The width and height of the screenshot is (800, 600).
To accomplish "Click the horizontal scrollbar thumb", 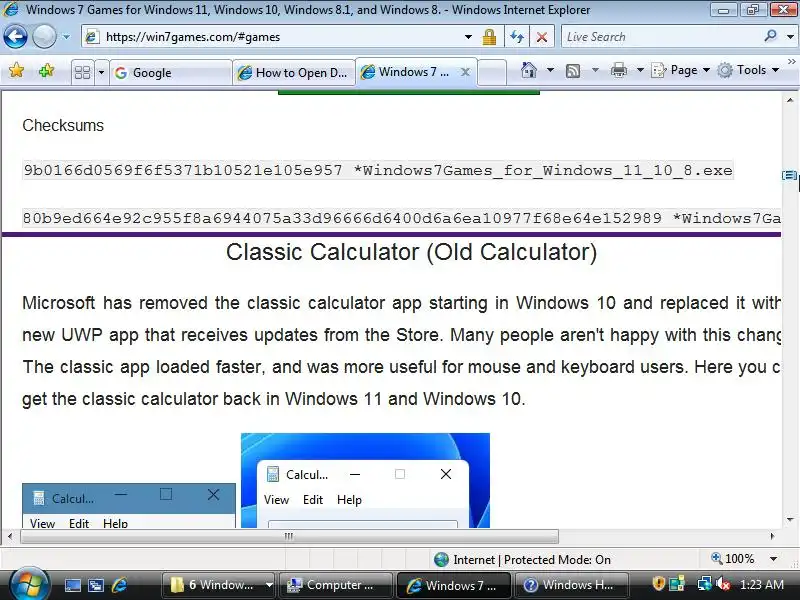I will click(289, 536).
